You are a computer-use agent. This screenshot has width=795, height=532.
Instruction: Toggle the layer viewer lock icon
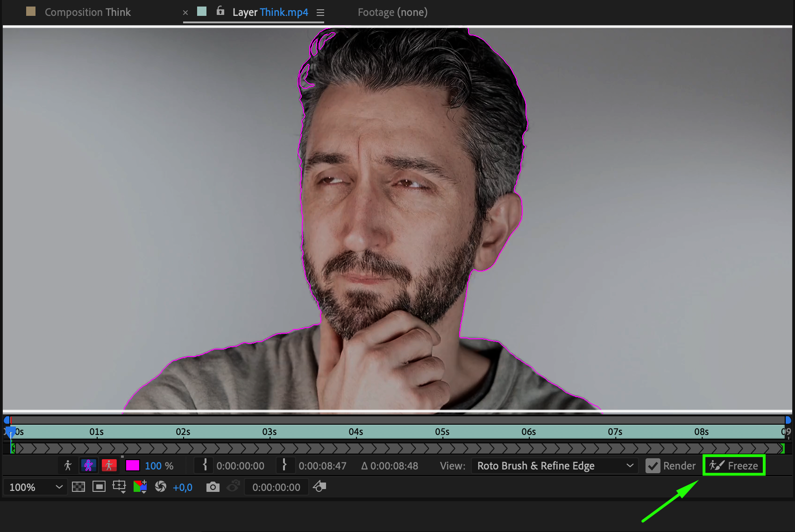tap(220, 11)
